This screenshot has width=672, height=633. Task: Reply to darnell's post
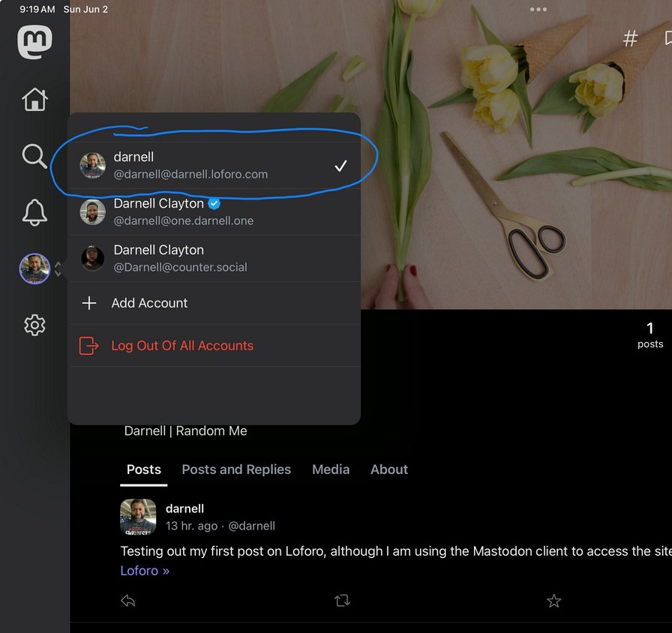[x=128, y=601]
